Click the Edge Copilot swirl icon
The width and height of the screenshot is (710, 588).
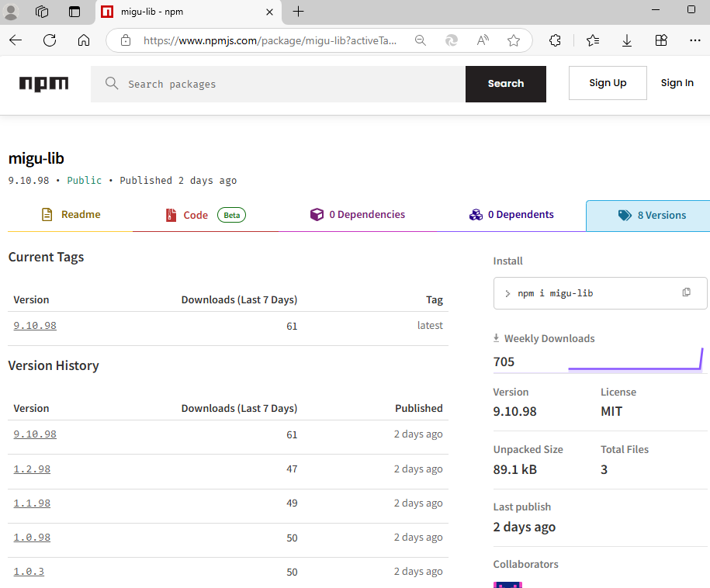pos(452,40)
